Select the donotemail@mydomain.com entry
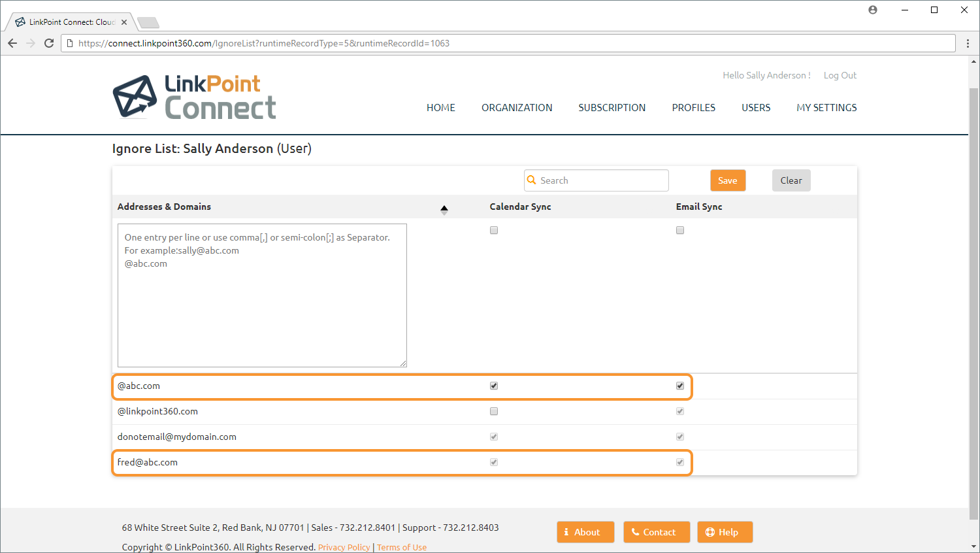The width and height of the screenshot is (980, 553). [177, 437]
